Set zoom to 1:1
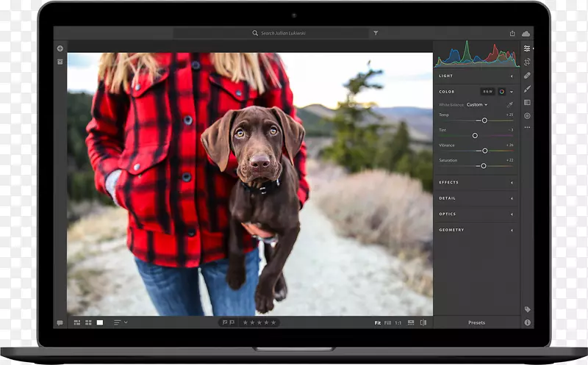 (398, 322)
